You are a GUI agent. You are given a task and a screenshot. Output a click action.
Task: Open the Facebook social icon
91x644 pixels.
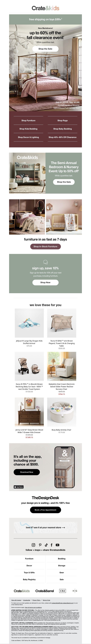coord(52,545)
